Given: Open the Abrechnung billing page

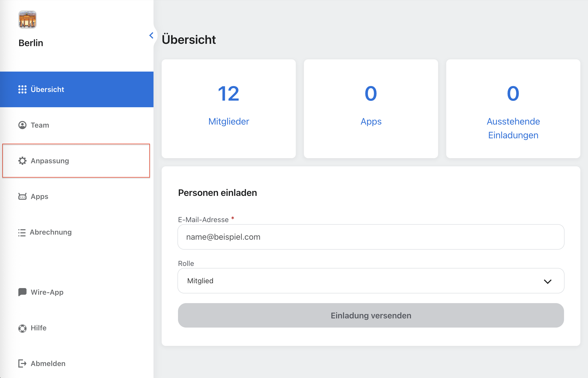Looking at the screenshot, I should click(x=77, y=232).
